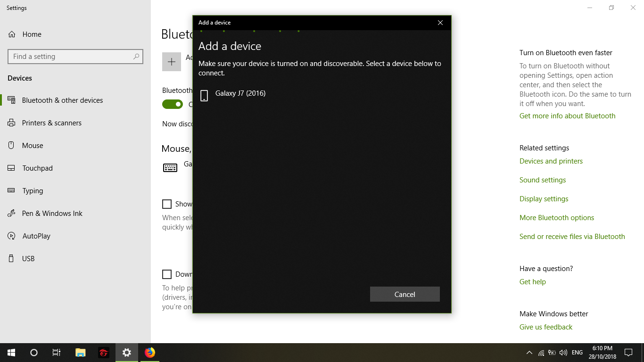The height and width of the screenshot is (362, 644).
Task: Show hidden icons in system tray
Action: [529, 353]
